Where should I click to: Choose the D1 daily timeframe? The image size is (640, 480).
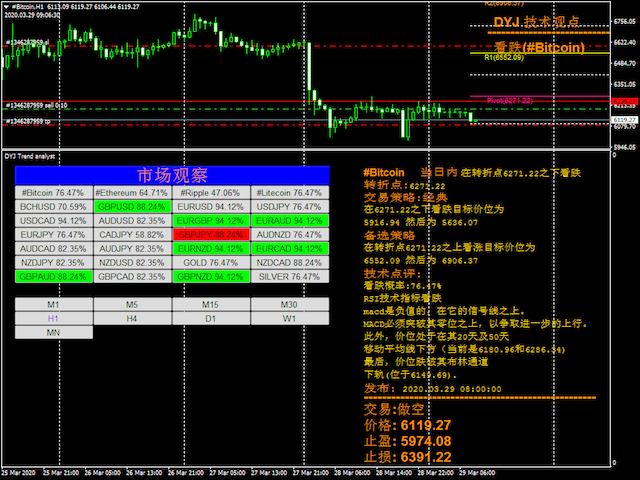pyautogui.click(x=211, y=318)
